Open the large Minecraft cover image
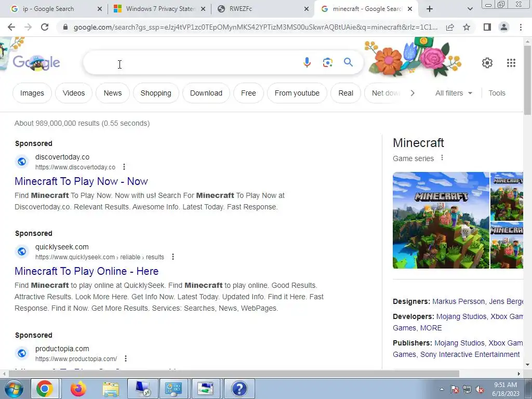532x399 pixels. click(441, 220)
